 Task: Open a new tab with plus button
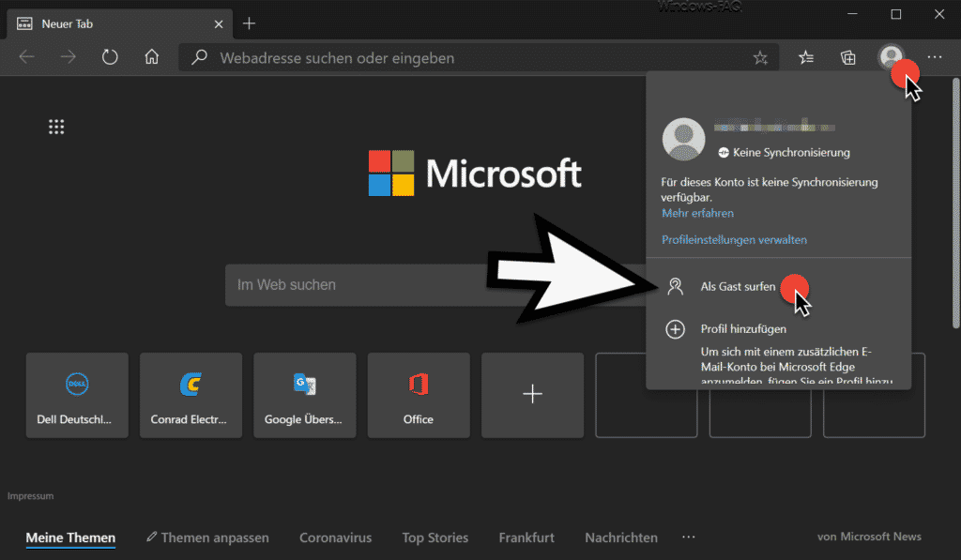pos(249,23)
